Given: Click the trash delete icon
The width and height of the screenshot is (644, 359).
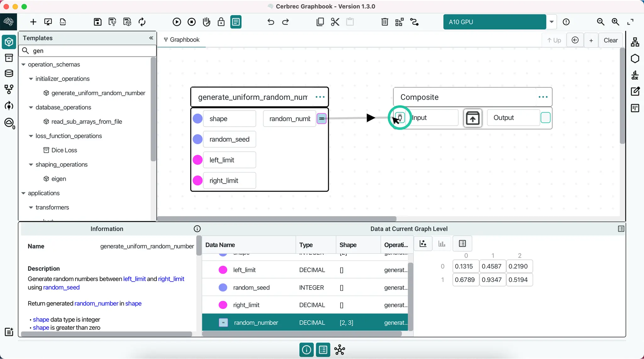Looking at the screenshot, I should pos(385,22).
